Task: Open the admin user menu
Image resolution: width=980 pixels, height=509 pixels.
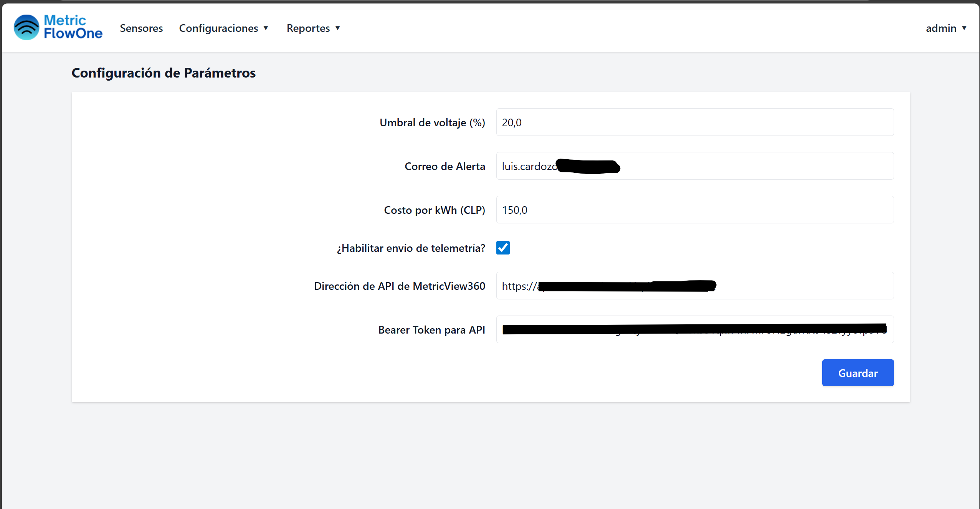Action: (941, 28)
